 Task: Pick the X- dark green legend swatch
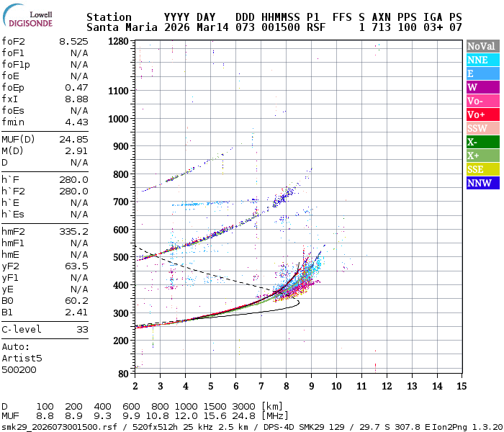click(483, 142)
